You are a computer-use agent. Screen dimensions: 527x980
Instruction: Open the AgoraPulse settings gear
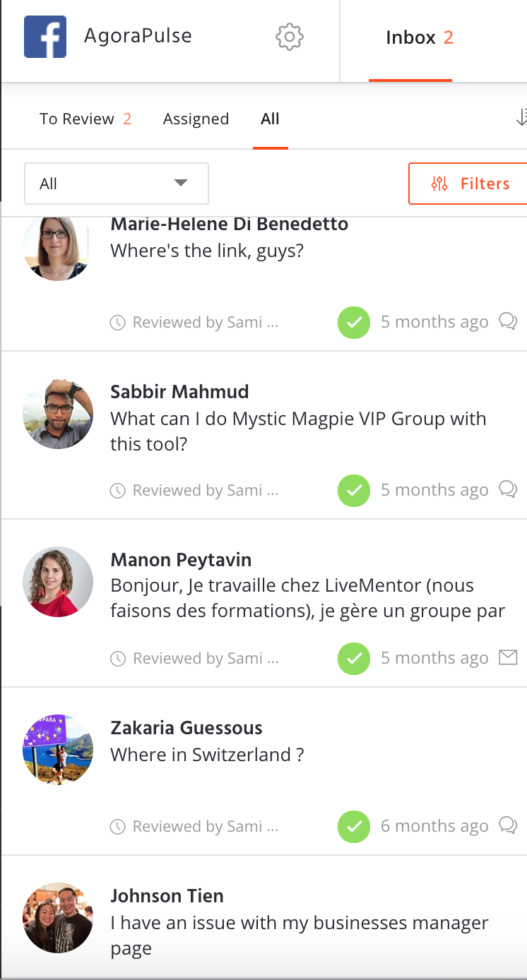[289, 37]
